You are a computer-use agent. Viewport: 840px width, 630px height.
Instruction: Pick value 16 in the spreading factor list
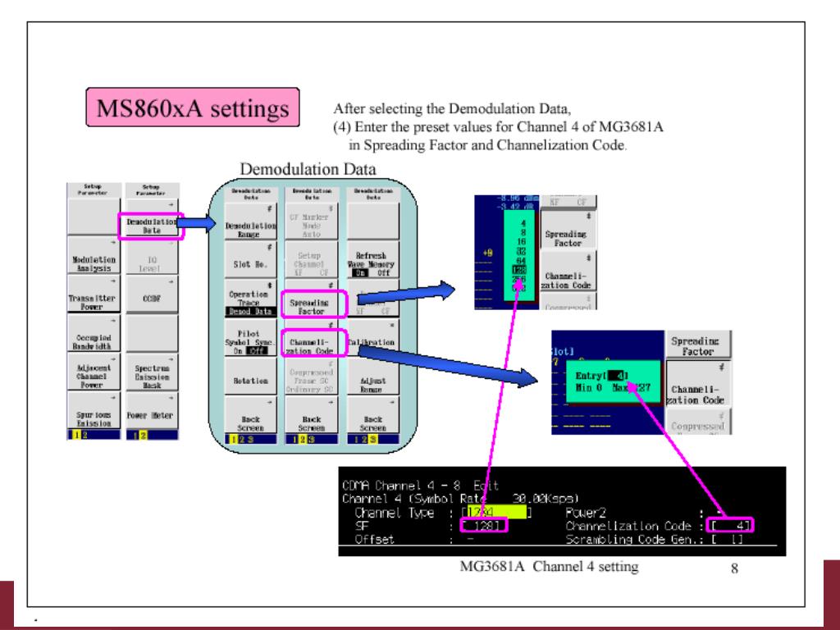tap(521, 242)
